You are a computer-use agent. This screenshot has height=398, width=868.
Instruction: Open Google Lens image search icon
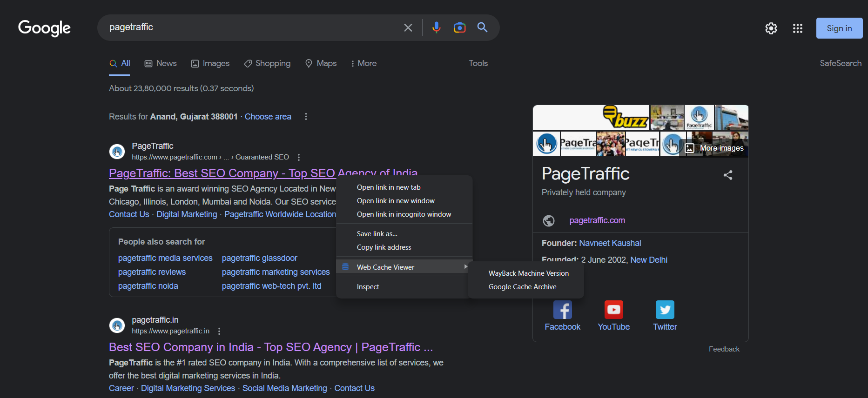459,27
